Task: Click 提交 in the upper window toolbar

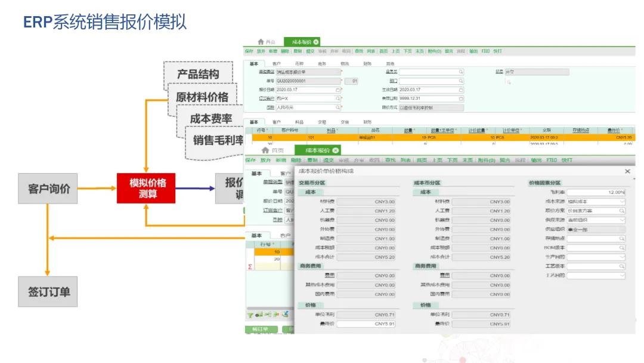Action: 310,51
